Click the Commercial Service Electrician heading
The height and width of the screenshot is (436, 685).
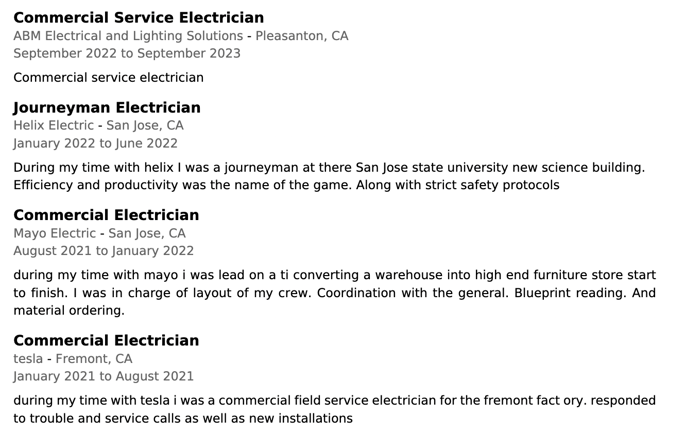coord(138,17)
